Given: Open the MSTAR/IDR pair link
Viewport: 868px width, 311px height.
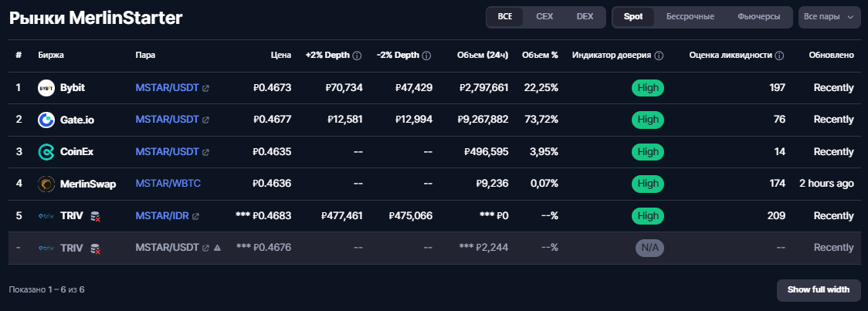Looking at the screenshot, I should (162, 216).
